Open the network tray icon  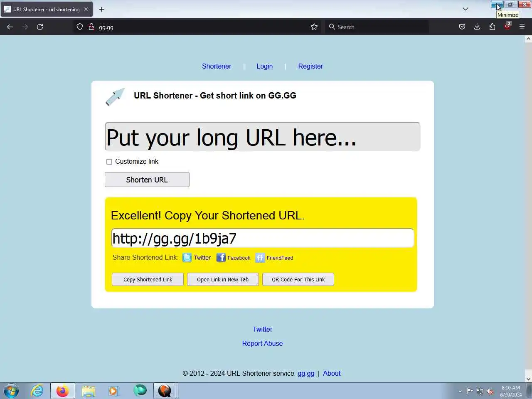[x=480, y=391]
